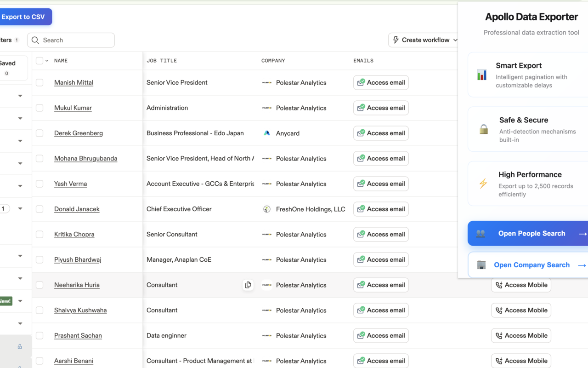Click the Chief Executive Officer job title
588x368 pixels.
(179, 209)
